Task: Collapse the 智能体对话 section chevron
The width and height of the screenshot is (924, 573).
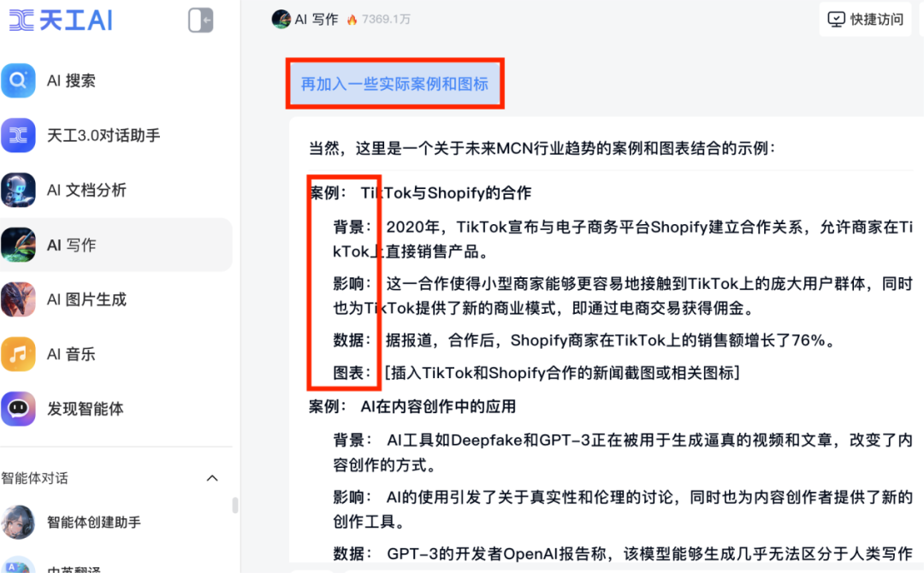Action: (x=212, y=478)
